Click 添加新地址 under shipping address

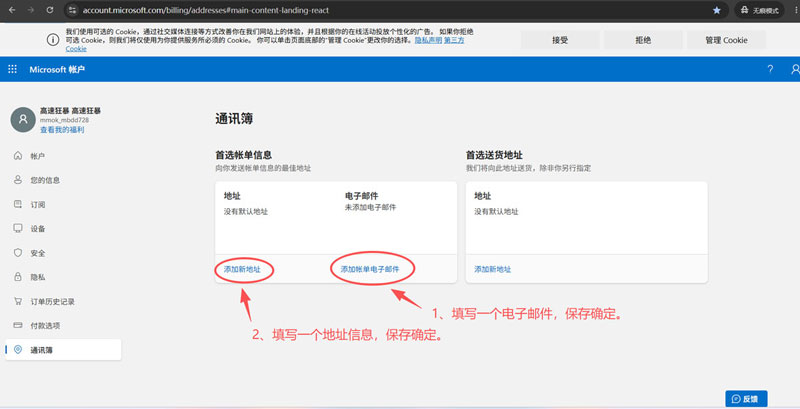(492, 269)
